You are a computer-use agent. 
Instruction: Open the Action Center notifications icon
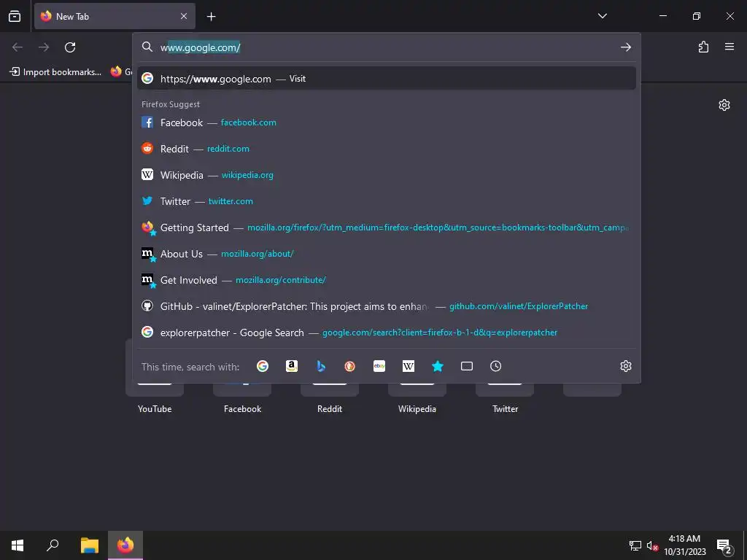tap(724, 545)
